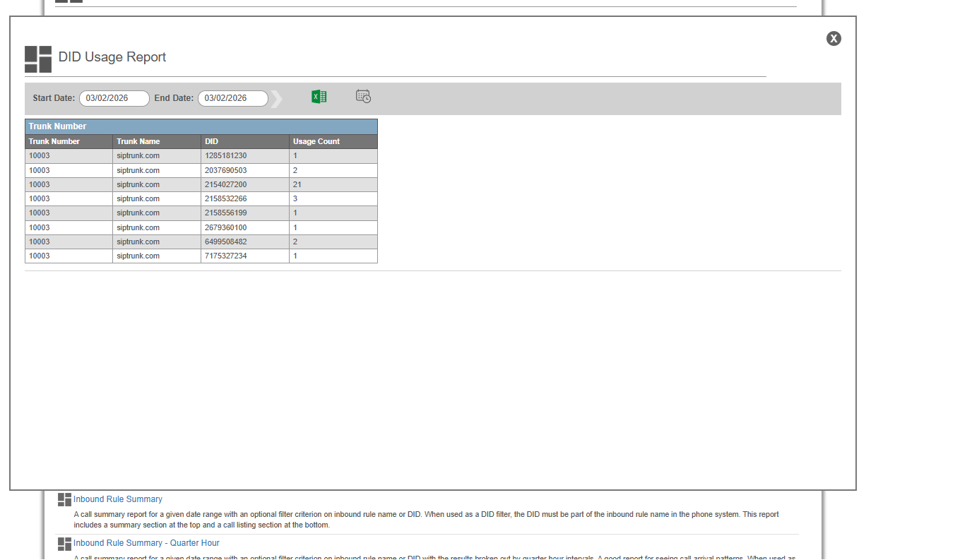The width and height of the screenshot is (955, 560).
Task: Select DID 1285181230 in the table
Action: point(226,156)
